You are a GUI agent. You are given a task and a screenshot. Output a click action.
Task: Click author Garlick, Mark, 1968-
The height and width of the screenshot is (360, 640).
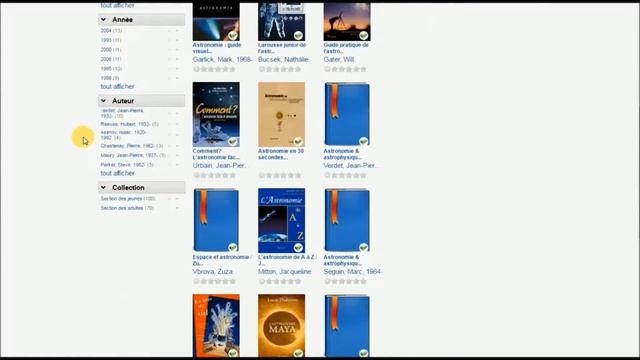click(222, 60)
